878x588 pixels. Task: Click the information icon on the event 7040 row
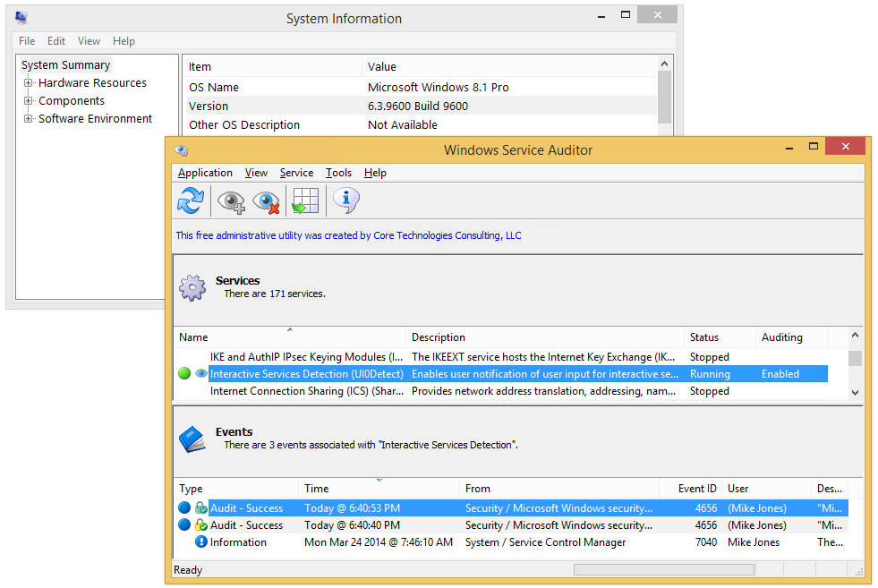point(201,541)
